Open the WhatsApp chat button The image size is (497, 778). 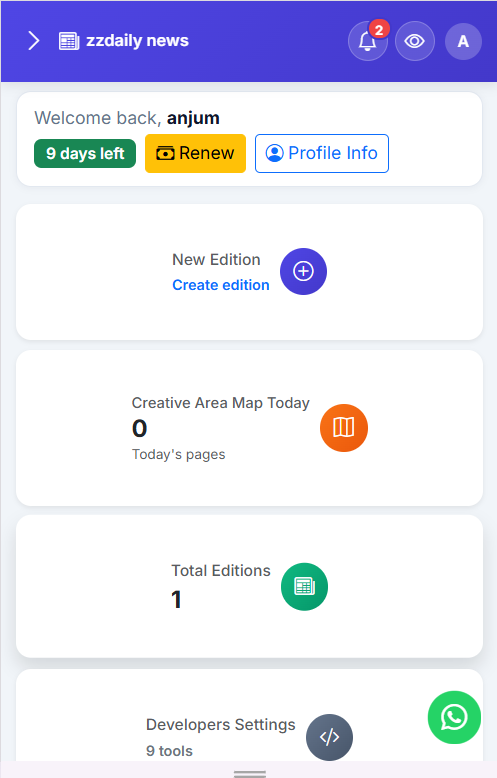coord(454,717)
